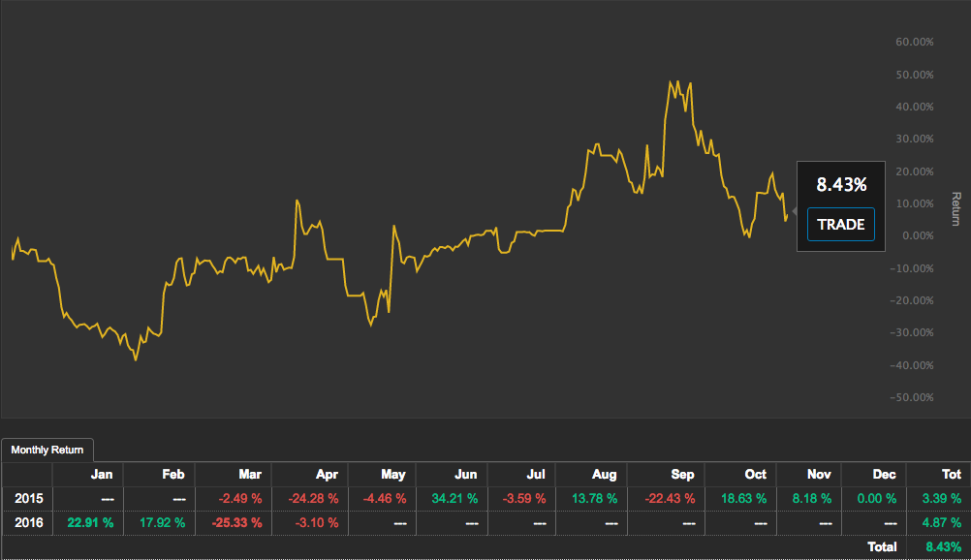971x560 pixels.
Task: Click the -50.00% axis label
Action: 912,397
